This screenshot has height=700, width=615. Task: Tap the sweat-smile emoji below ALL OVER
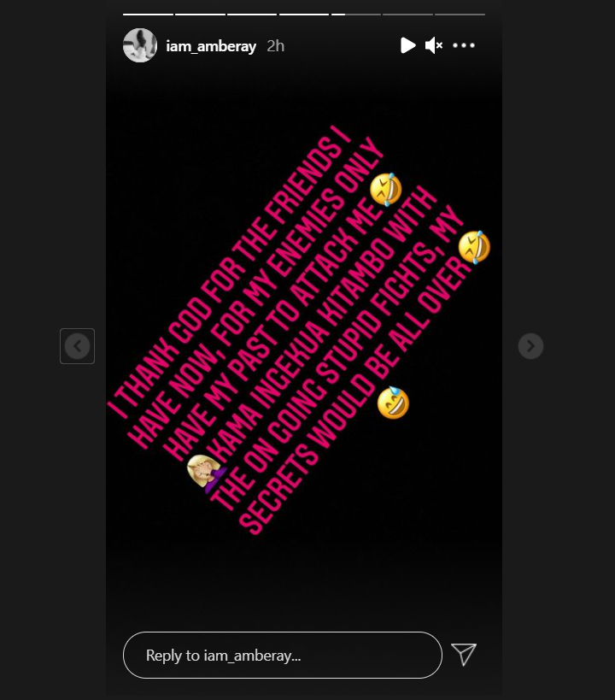point(393,403)
